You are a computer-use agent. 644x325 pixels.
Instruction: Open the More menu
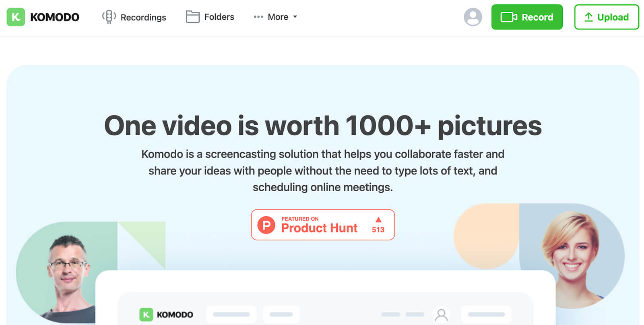275,17
